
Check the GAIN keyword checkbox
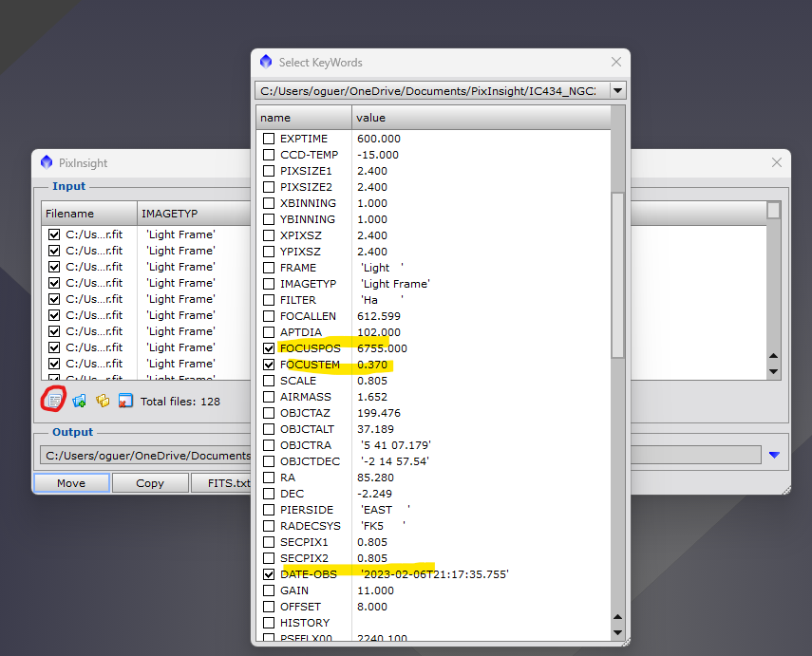(x=269, y=590)
